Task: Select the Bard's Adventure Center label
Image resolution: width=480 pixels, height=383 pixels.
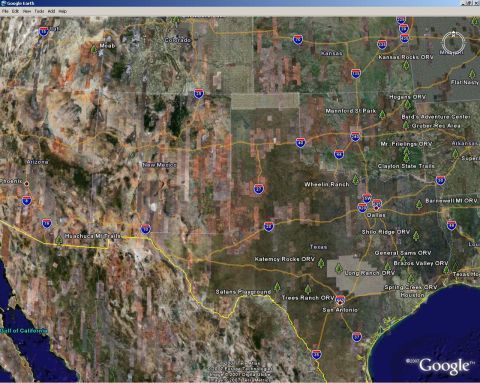Action: 436,117
